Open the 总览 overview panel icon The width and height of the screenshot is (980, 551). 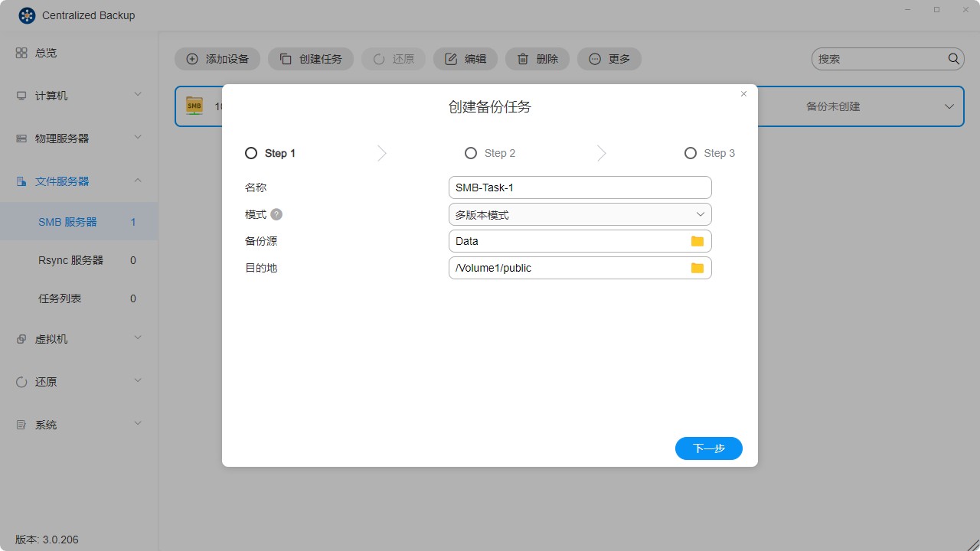click(21, 52)
